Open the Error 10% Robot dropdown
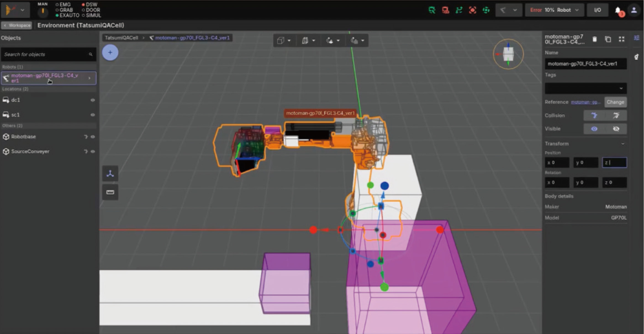 [x=554, y=10]
